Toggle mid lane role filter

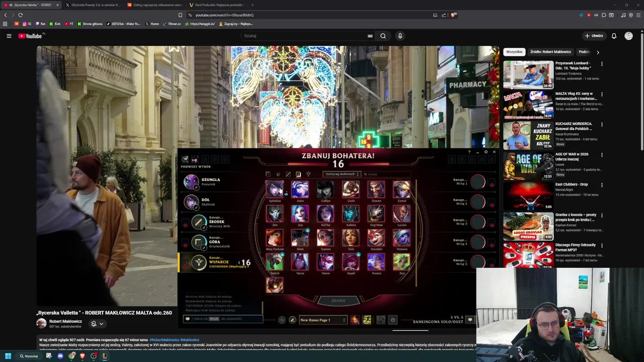[288, 174]
